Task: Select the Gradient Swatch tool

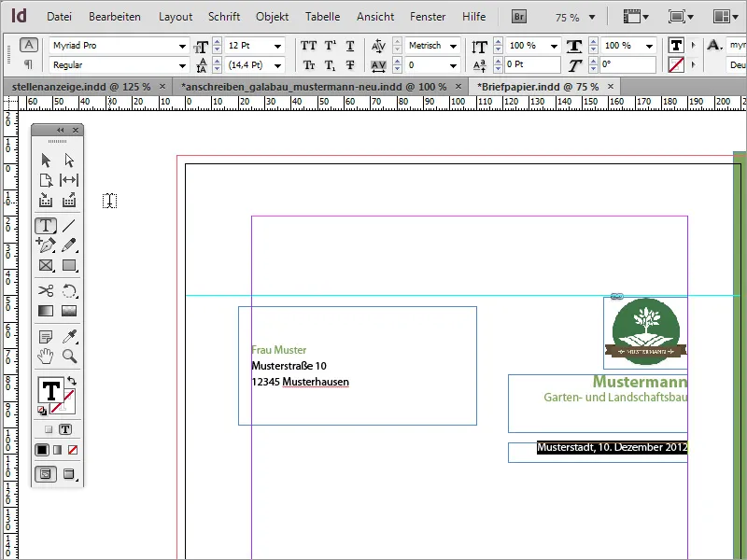Action: pyautogui.click(x=46, y=311)
